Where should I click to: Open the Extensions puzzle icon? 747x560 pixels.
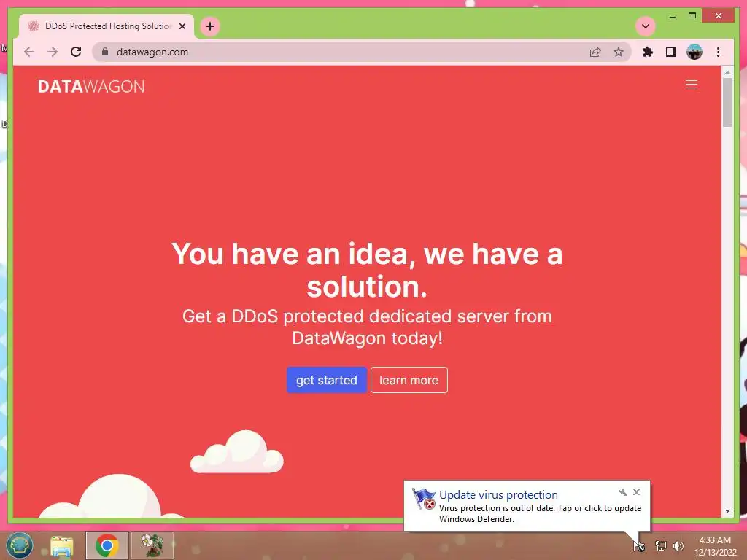point(648,52)
